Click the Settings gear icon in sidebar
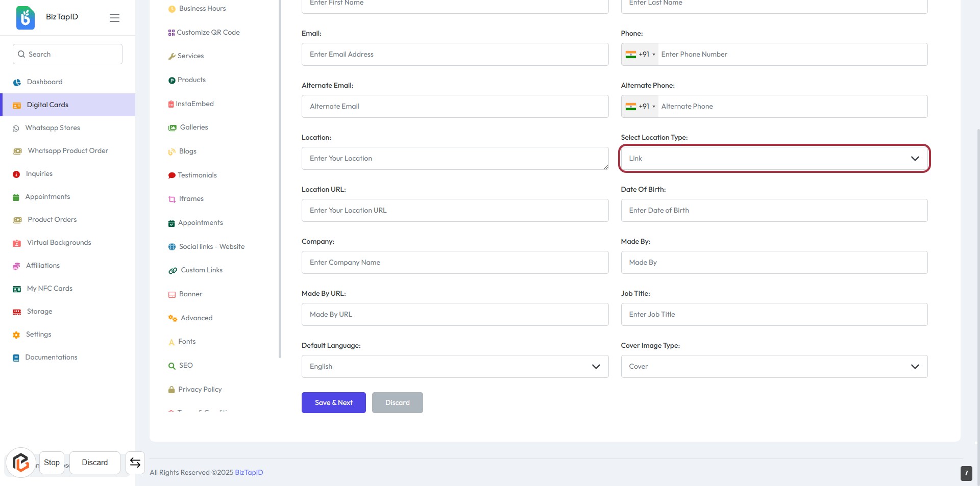Screen dimensions: 980x486 [x=16, y=335]
